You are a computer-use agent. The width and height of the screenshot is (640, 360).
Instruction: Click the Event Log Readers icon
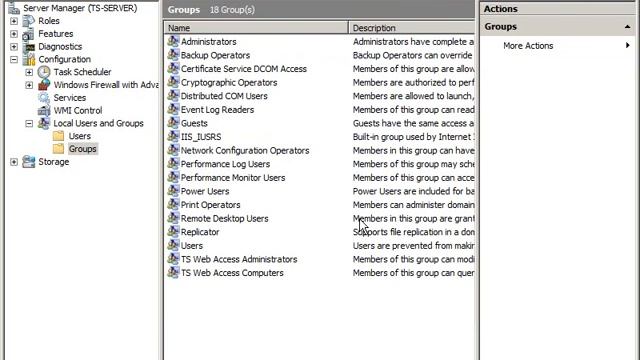(173, 109)
